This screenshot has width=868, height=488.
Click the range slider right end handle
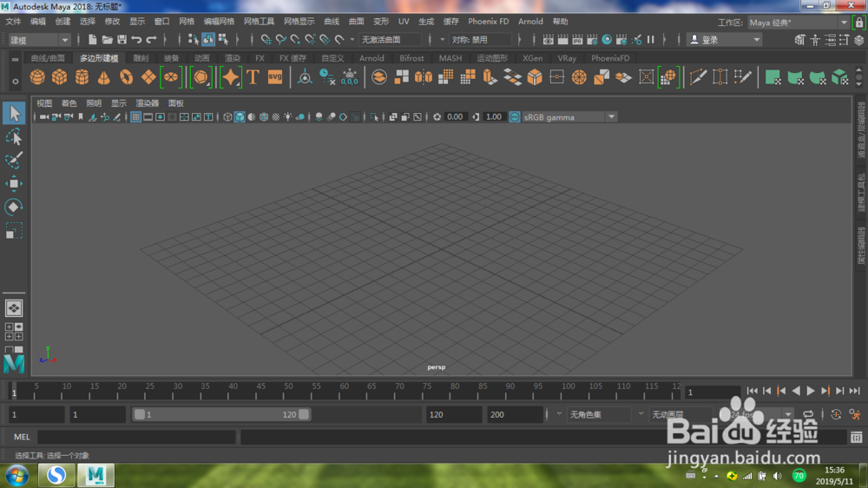coord(304,414)
